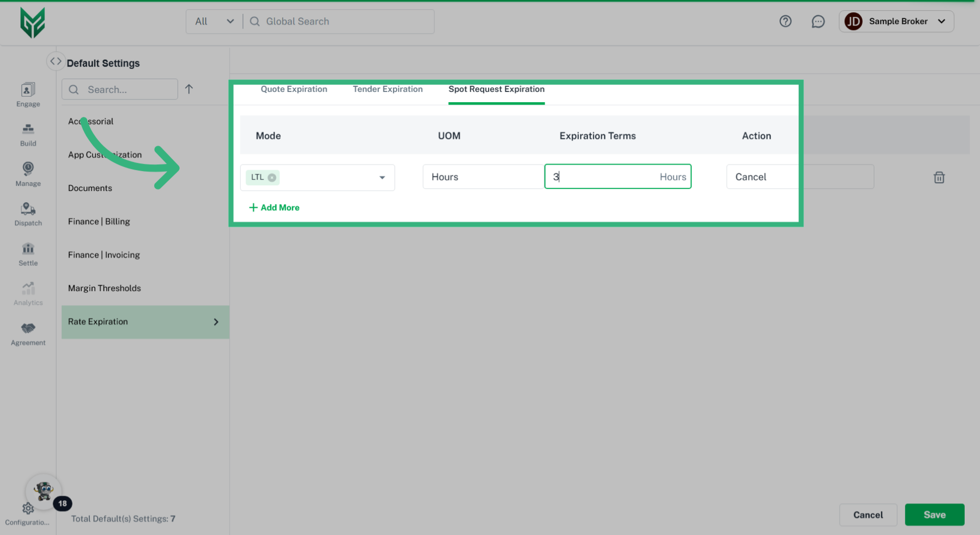Open the Configuration settings gear
The image size is (980, 535).
pyautogui.click(x=28, y=508)
